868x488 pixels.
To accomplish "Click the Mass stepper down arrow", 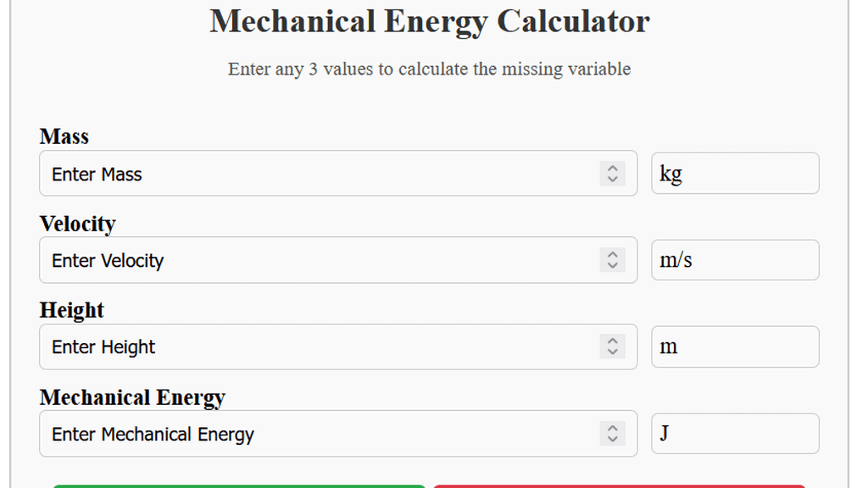I will coord(612,179).
